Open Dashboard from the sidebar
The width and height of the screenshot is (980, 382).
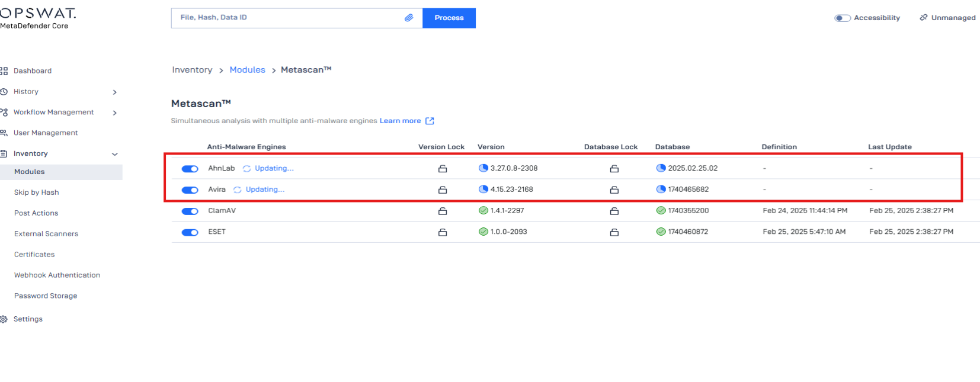33,71
